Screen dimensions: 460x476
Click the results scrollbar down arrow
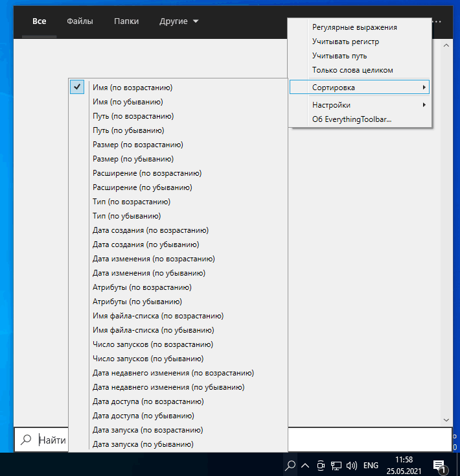click(x=446, y=420)
